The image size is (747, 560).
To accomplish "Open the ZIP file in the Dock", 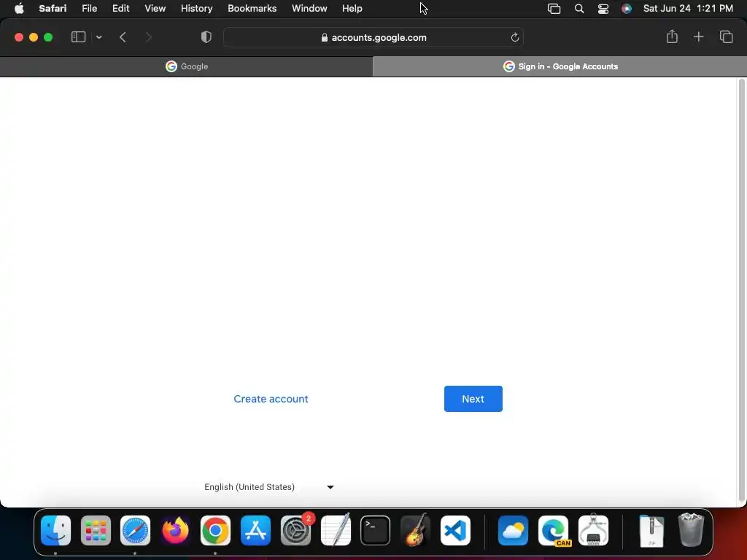I will (651, 531).
